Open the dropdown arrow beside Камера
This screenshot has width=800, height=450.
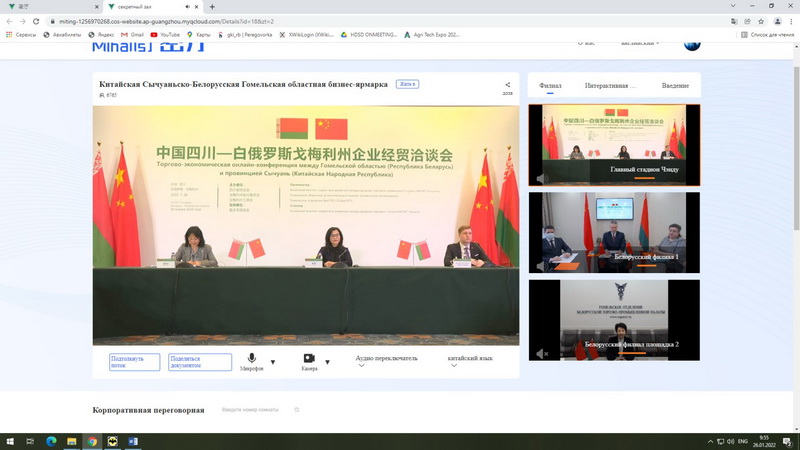327,362
